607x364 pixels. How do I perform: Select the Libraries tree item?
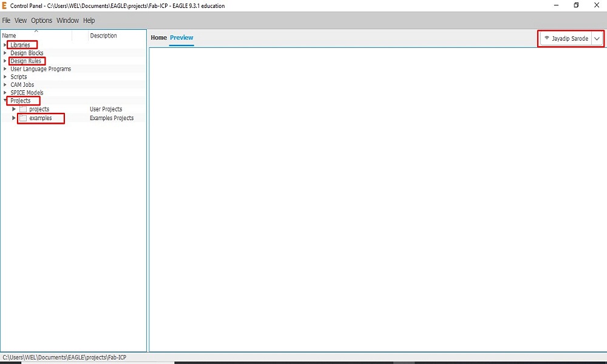tap(20, 45)
